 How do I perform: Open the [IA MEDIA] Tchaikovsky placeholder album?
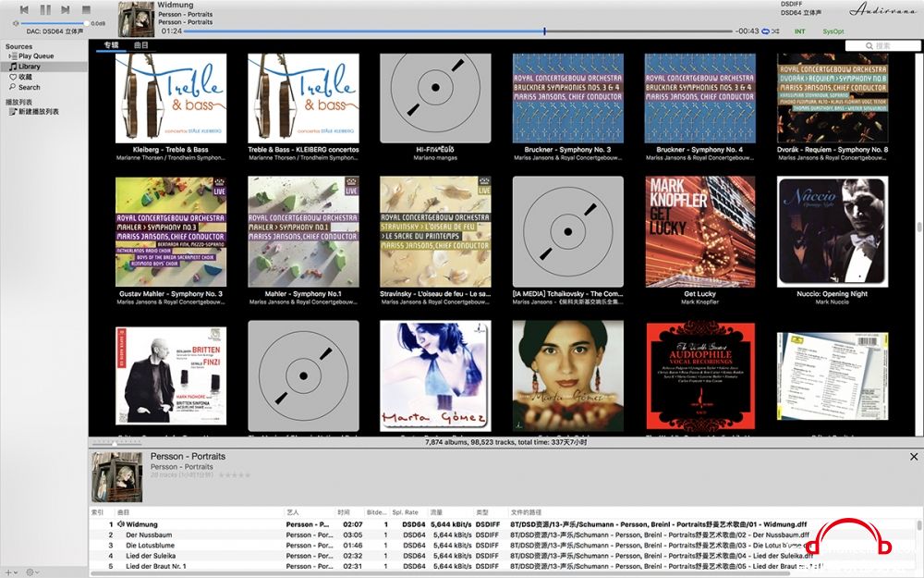[x=568, y=232]
